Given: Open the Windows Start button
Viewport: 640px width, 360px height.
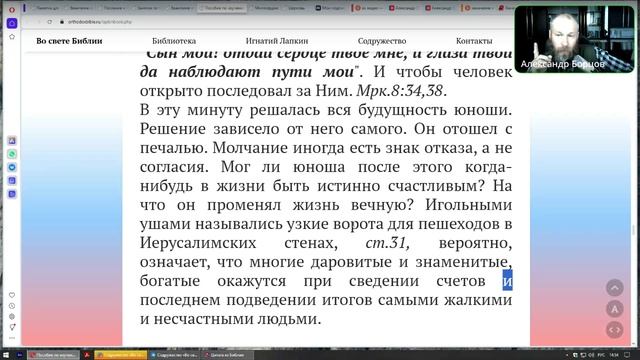Looking at the screenshot, I should (x=6, y=355).
